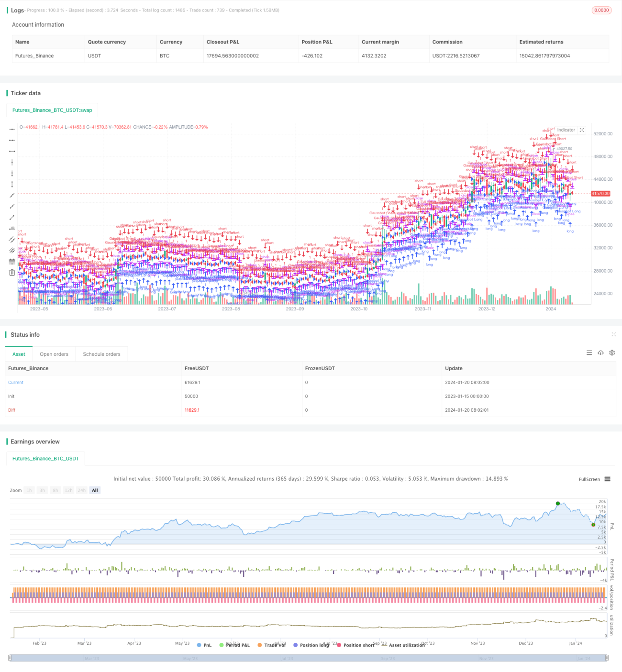Select the horizontal segment drawing tool
Screen dimensions: 622x672
point(12,151)
